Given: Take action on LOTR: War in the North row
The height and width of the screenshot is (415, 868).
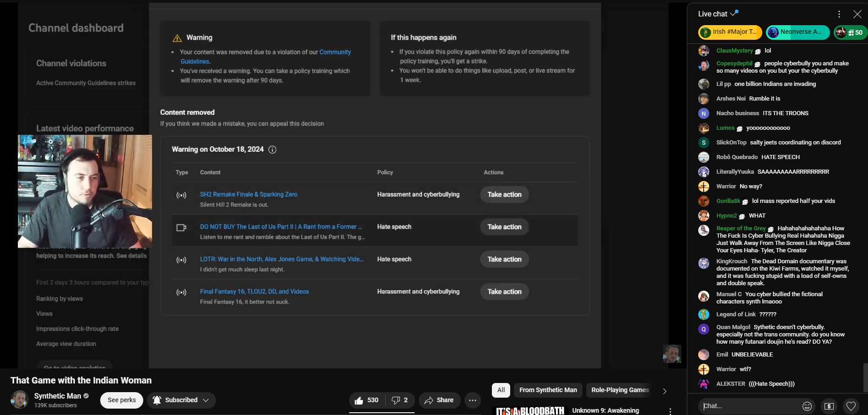Looking at the screenshot, I should [x=504, y=259].
